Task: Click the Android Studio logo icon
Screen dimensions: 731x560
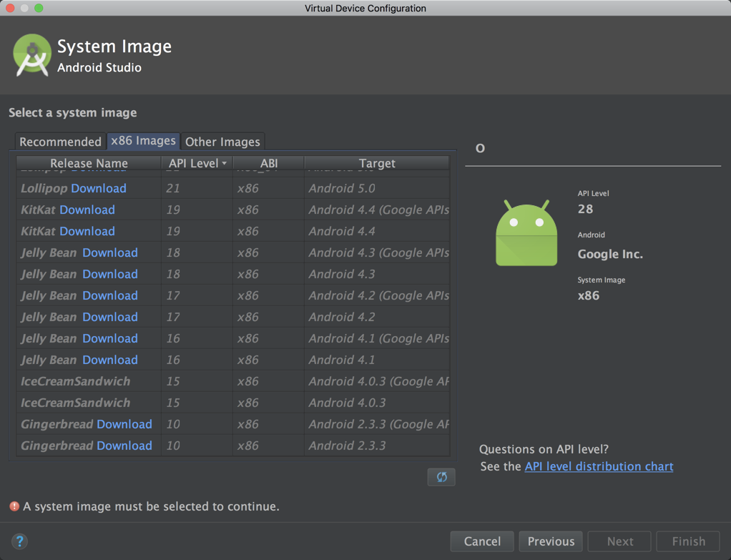Action: point(32,55)
